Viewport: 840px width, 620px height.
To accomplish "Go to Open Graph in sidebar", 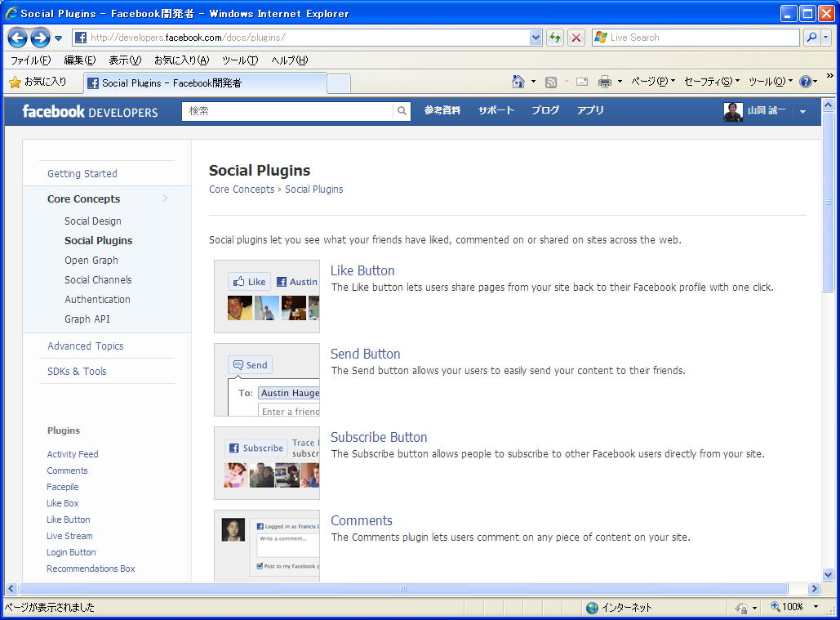I will (91, 261).
